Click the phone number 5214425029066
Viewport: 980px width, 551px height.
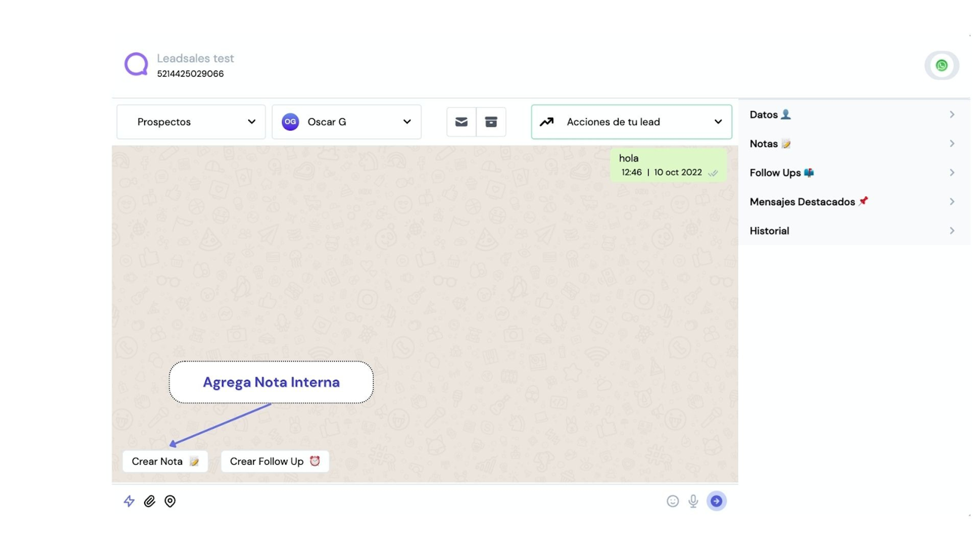tap(190, 74)
